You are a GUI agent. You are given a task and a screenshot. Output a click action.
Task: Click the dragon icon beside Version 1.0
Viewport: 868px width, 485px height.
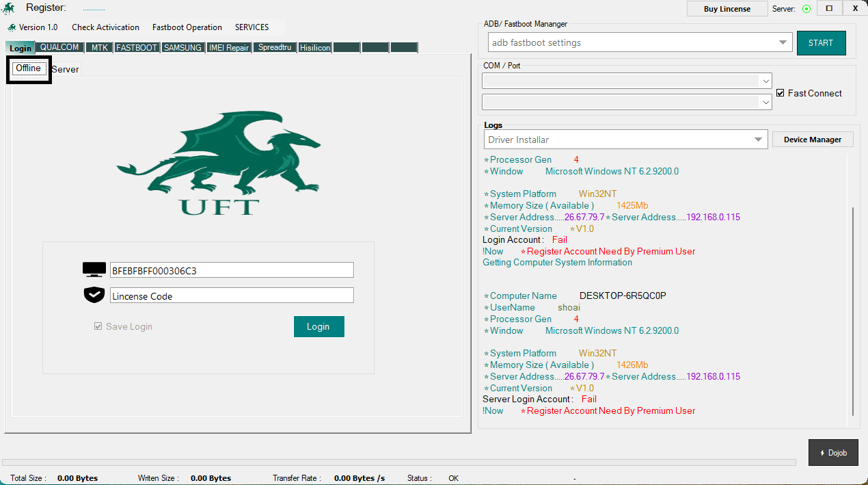[12, 27]
